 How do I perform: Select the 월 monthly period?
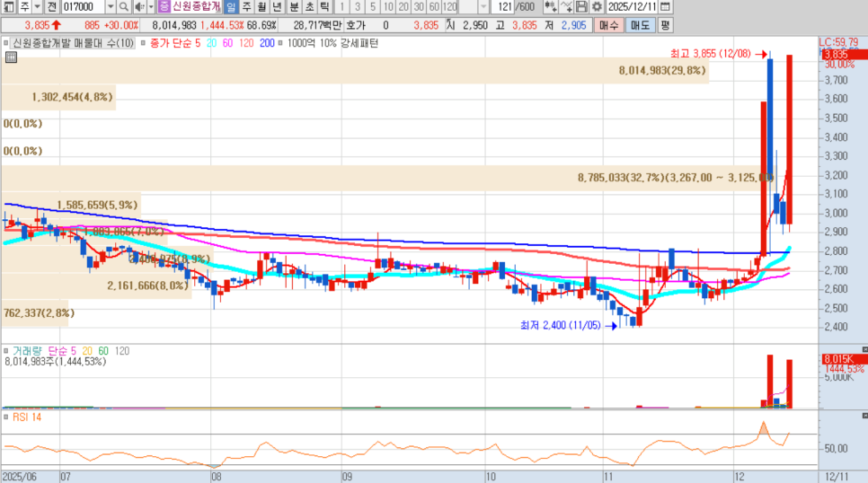click(x=261, y=6)
